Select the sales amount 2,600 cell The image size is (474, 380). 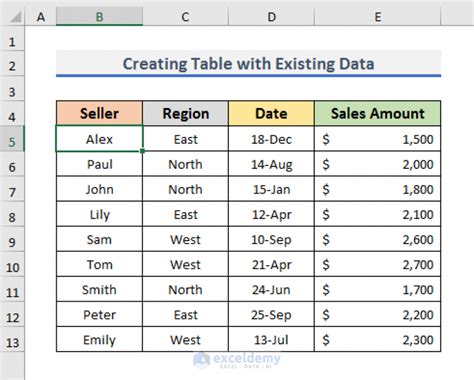click(x=377, y=239)
